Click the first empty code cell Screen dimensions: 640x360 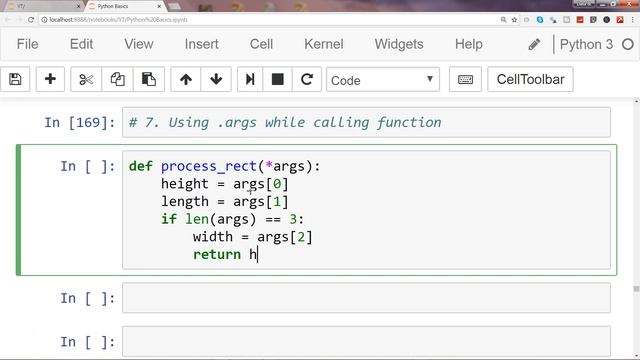(366, 298)
